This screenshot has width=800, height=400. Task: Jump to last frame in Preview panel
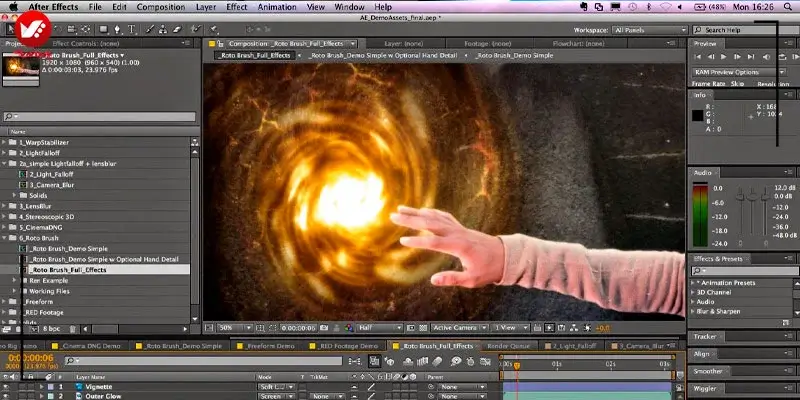(751, 57)
